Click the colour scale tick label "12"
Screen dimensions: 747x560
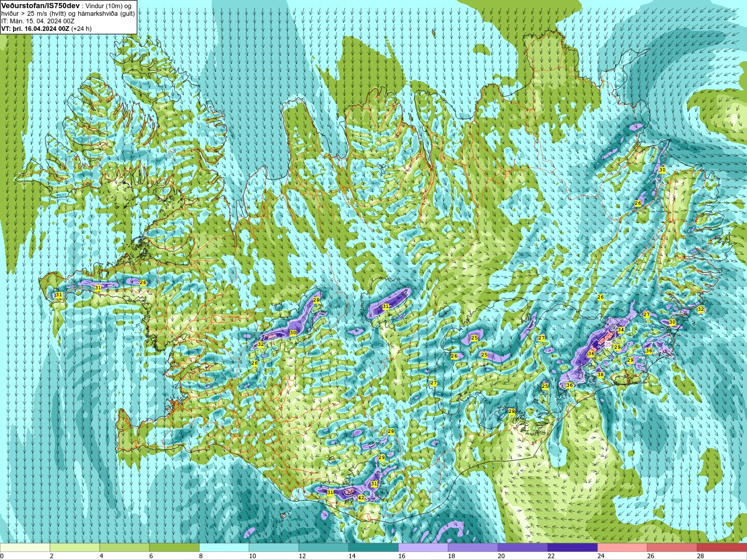click(302, 556)
